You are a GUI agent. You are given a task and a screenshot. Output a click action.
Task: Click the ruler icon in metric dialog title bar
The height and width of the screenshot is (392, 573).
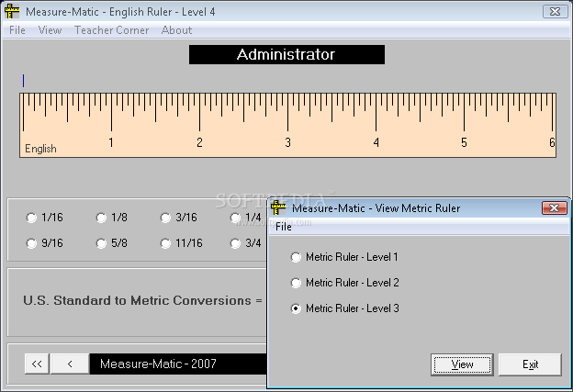click(278, 207)
